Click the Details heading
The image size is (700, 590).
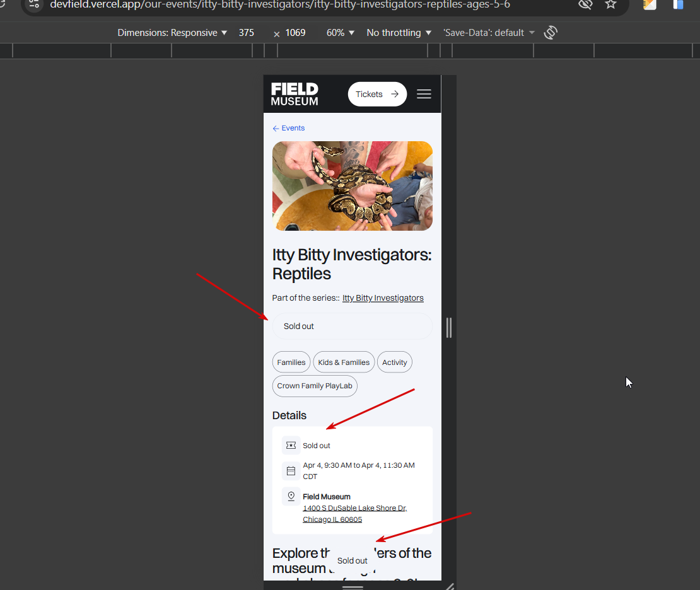pos(289,415)
